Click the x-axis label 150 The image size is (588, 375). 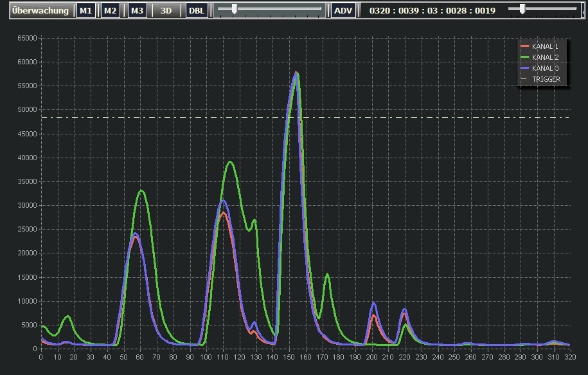289,357
